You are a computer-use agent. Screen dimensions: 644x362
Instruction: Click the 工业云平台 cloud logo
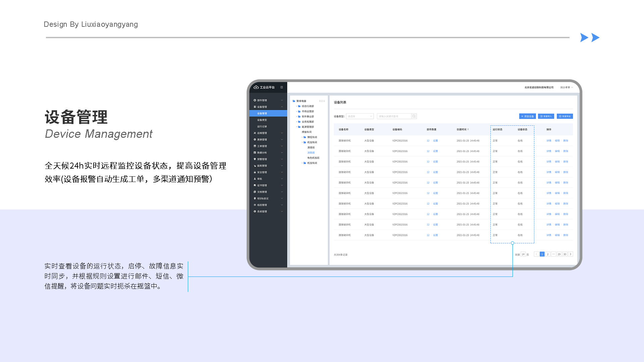(256, 87)
